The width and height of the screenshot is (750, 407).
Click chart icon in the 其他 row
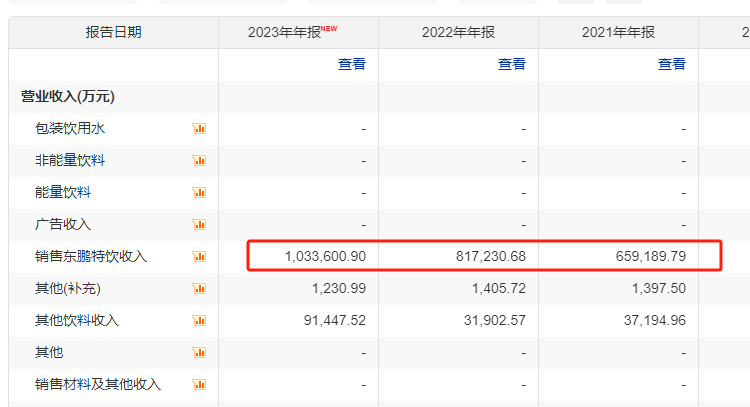tap(199, 352)
